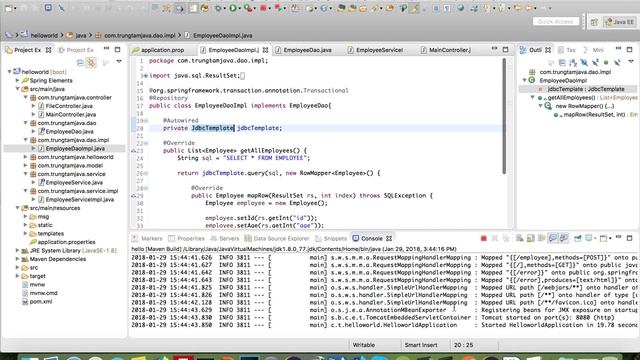This screenshot has width=640, height=360.
Task: Toggle Block Selection Mode icon in toolbar
Action: pos(436,8)
